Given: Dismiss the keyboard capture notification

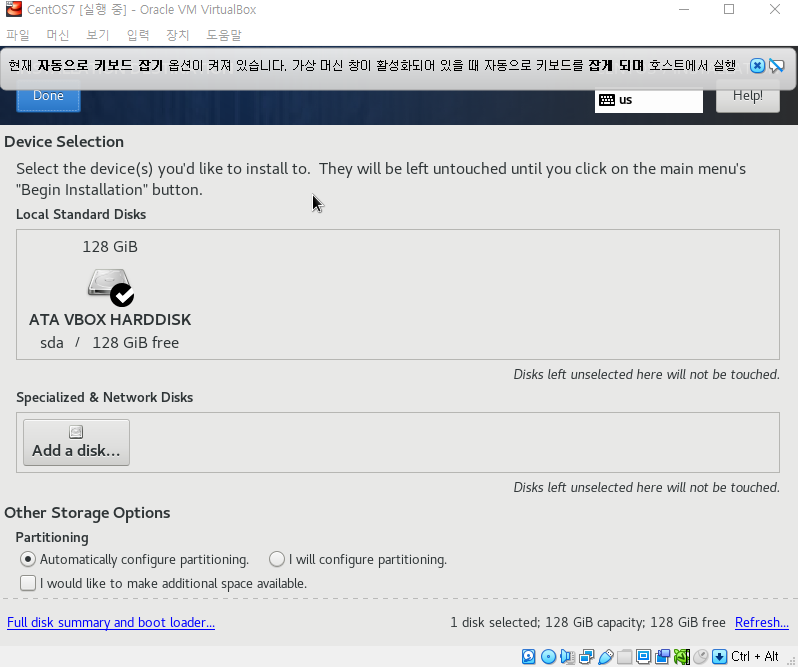Looking at the screenshot, I should click(x=757, y=66).
